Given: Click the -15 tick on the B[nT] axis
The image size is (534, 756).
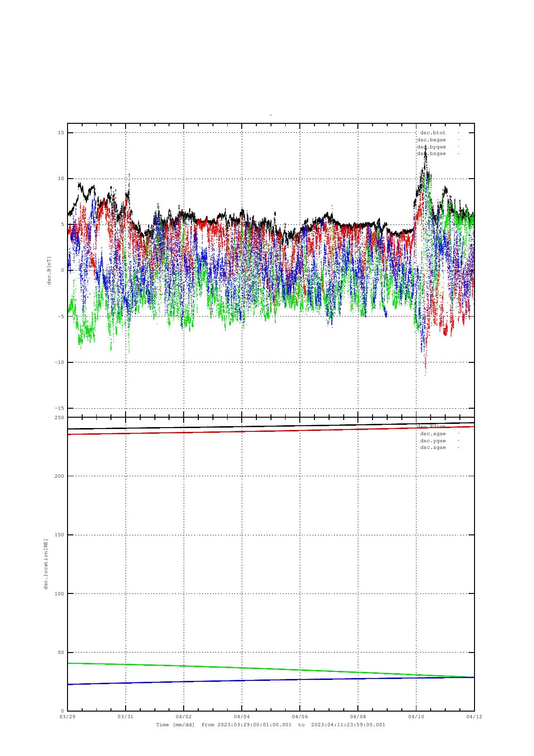Looking at the screenshot, I should click(x=59, y=408).
